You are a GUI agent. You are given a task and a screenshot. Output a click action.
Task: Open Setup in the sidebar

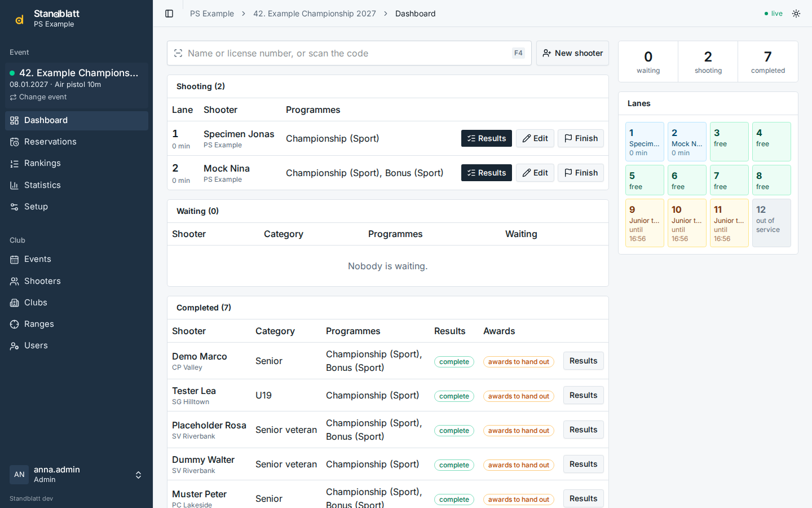(x=77, y=207)
